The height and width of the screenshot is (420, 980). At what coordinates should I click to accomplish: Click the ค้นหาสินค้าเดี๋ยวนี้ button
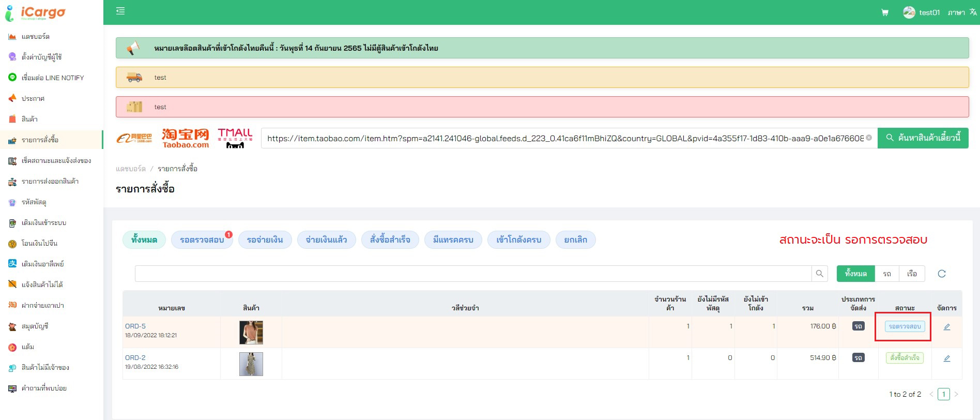pyautogui.click(x=923, y=138)
